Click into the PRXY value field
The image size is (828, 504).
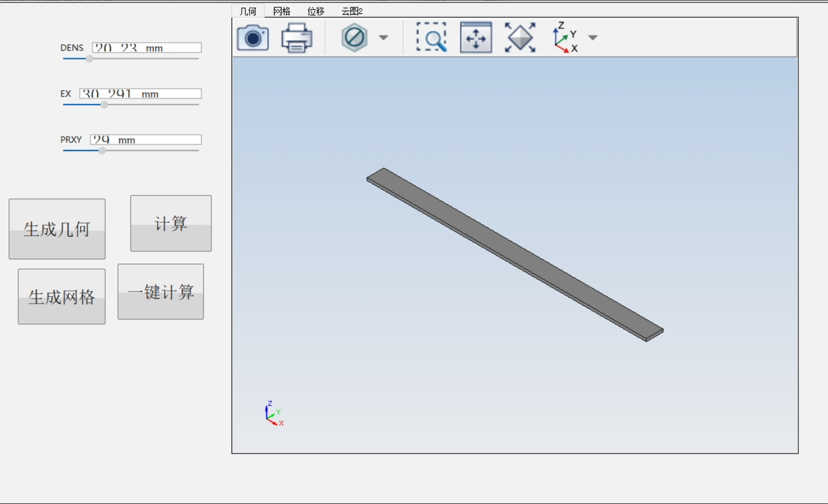(x=146, y=140)
